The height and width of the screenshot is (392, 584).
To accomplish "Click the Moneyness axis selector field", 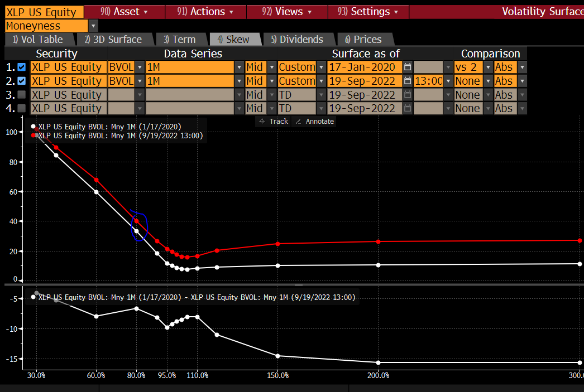I will [x=46, y=26].
